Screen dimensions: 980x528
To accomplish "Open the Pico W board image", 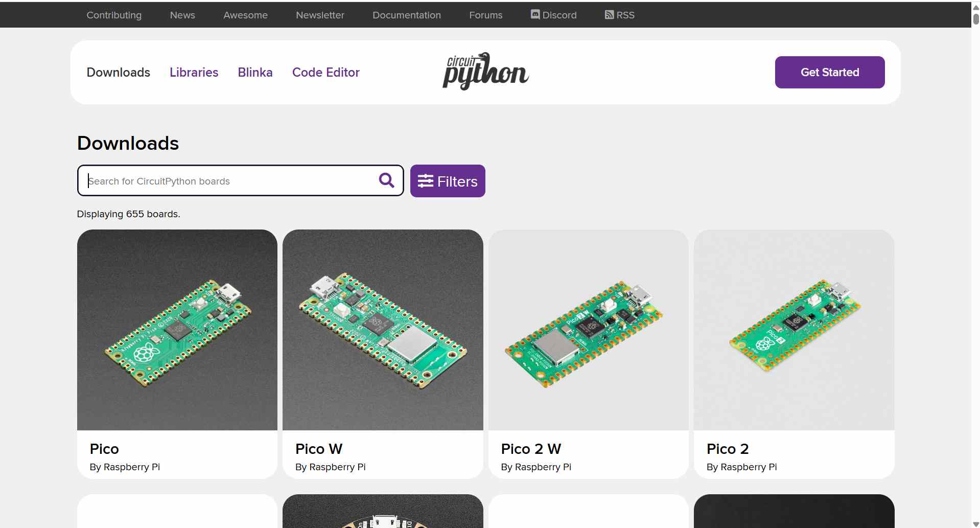I will pos(383,330).
